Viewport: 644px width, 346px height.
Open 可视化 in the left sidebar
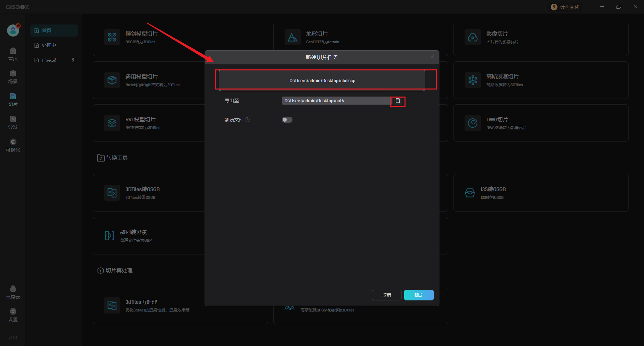coord(13,146)
